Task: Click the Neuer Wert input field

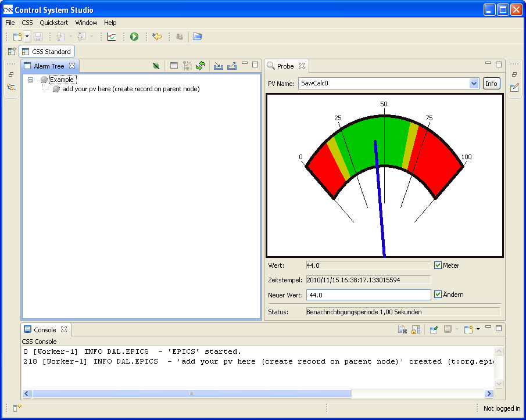Action: click(368, 295)
